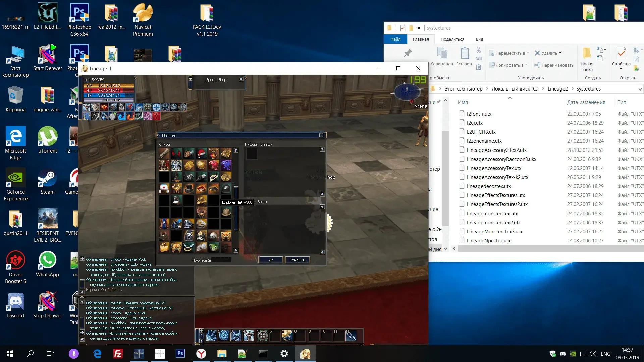Pick the stars-and-stripes top hat

coord(164,224)
